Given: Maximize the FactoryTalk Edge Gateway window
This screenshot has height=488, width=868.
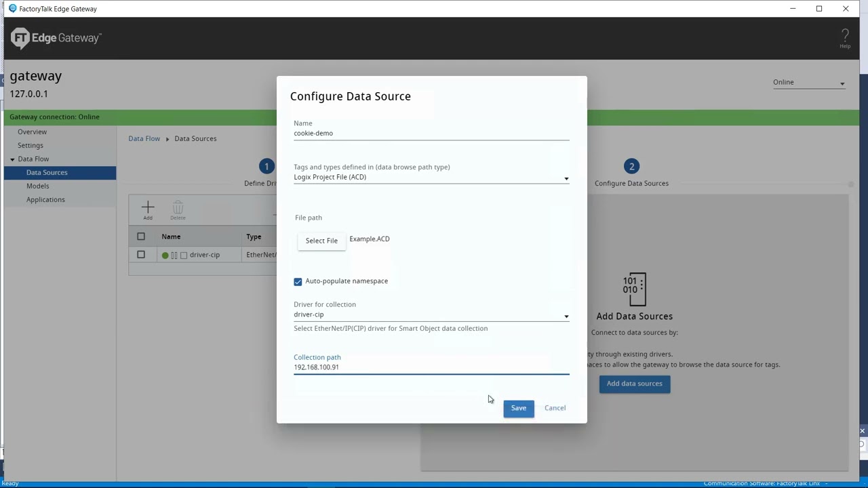Looking at the screenshot, I should click(x=819, y=9).
